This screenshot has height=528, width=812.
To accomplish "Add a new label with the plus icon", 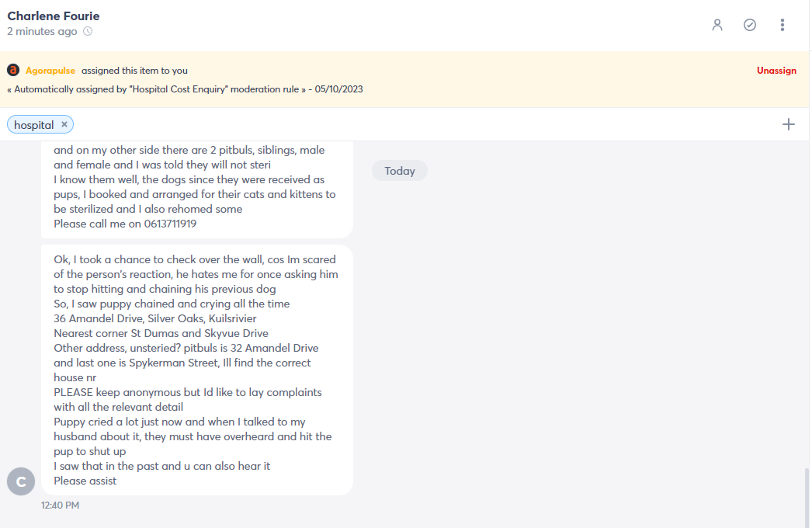I will click(x=788, y=124).
